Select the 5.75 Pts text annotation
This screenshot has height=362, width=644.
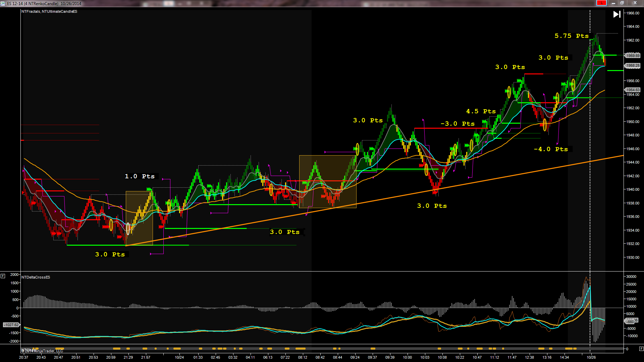tap(572, 36)
